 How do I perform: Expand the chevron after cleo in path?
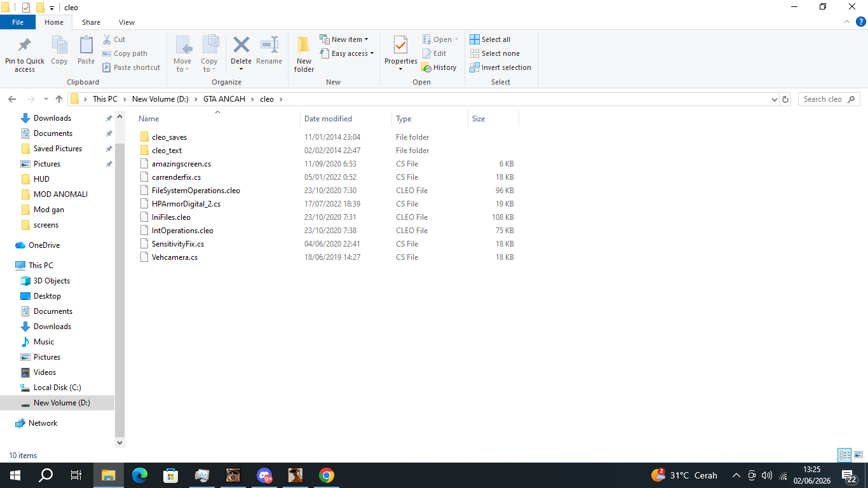(281, 99)
